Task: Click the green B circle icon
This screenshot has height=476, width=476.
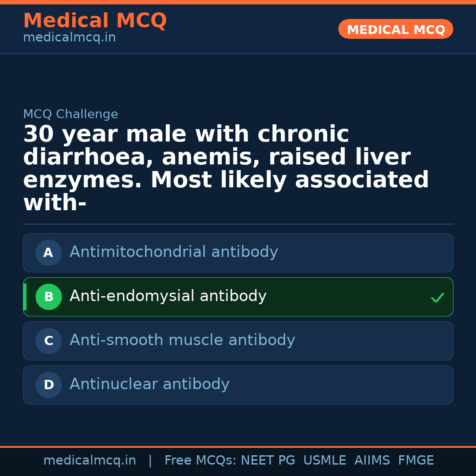Action: tap(48, 297)
